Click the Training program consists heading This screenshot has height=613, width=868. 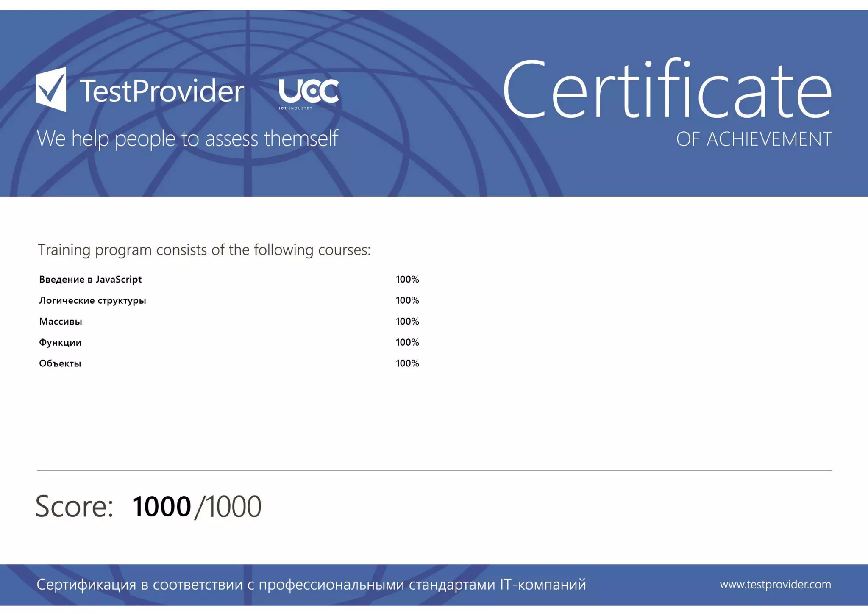(x=204, y=250)
